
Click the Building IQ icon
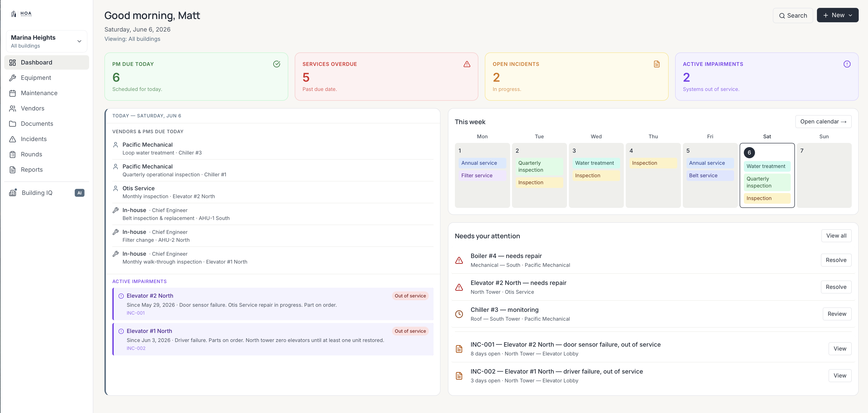coord(13,193)
